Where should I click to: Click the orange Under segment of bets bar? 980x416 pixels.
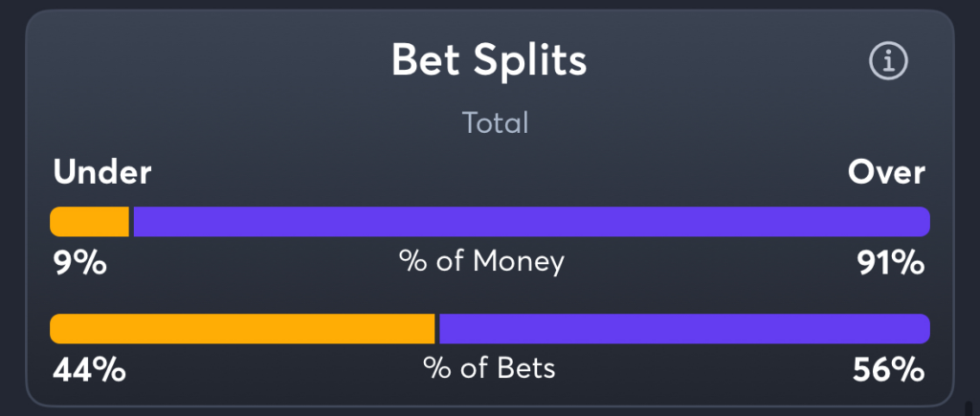[242, 329]
